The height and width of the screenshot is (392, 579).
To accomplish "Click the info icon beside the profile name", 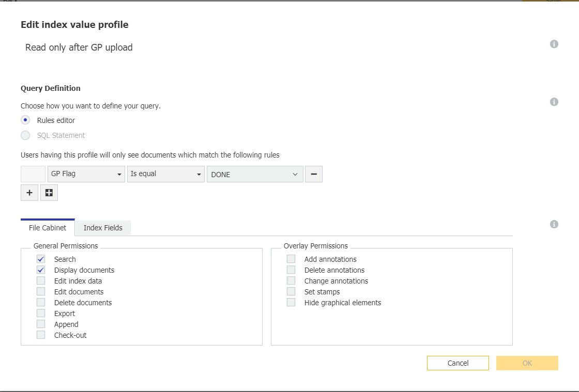I will point(554,44).
